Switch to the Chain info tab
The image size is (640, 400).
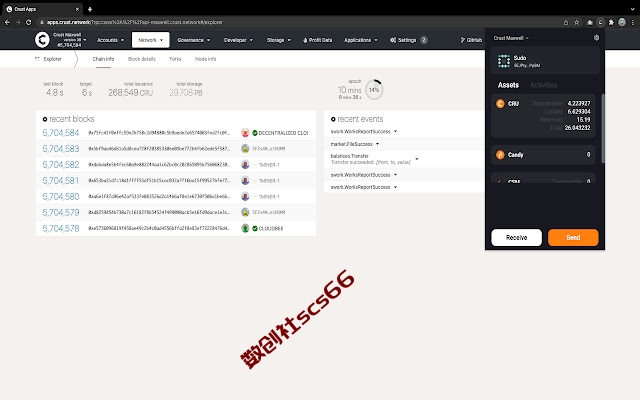(x=103, y=59)
